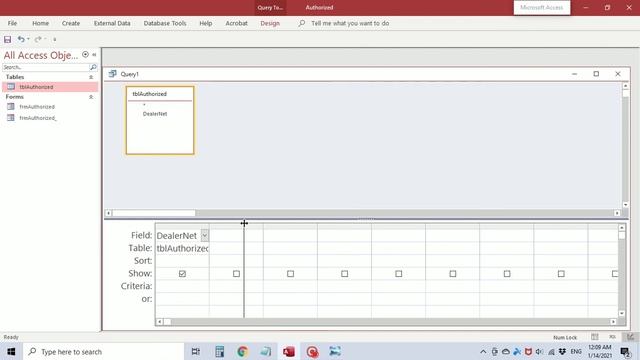Select the Design ribbon tab
The image size is (640, 360).
[x=270, y=23]
